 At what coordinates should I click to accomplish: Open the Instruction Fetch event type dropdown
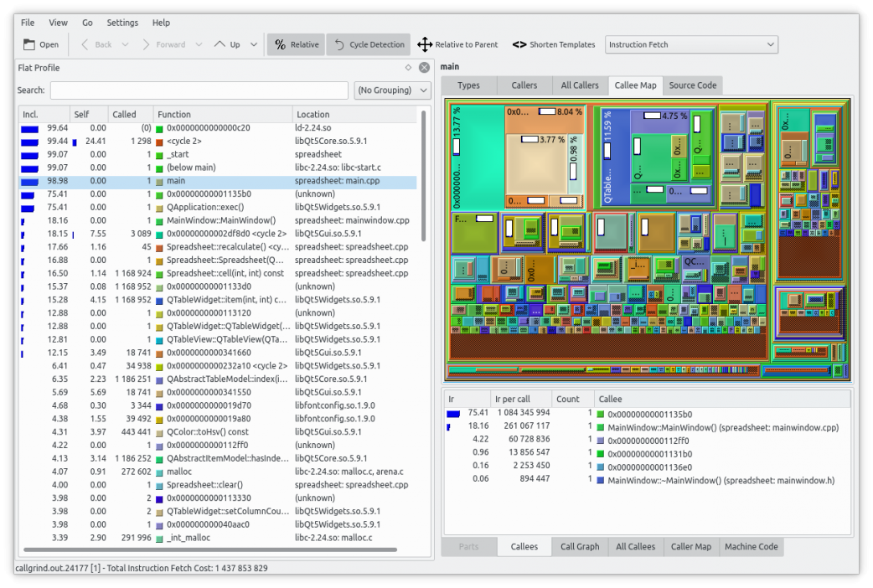pyautogui.click(x=691, y=44)
